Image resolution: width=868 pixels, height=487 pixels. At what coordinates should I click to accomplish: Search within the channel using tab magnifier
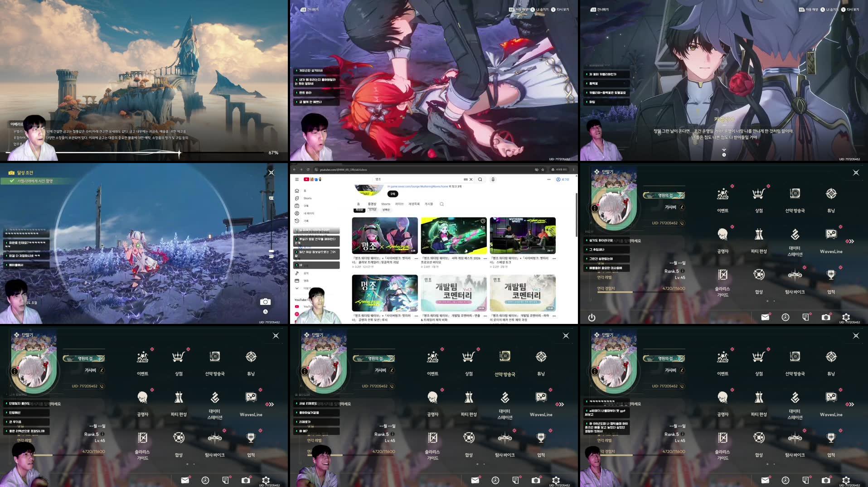click(x=441, y=204)
